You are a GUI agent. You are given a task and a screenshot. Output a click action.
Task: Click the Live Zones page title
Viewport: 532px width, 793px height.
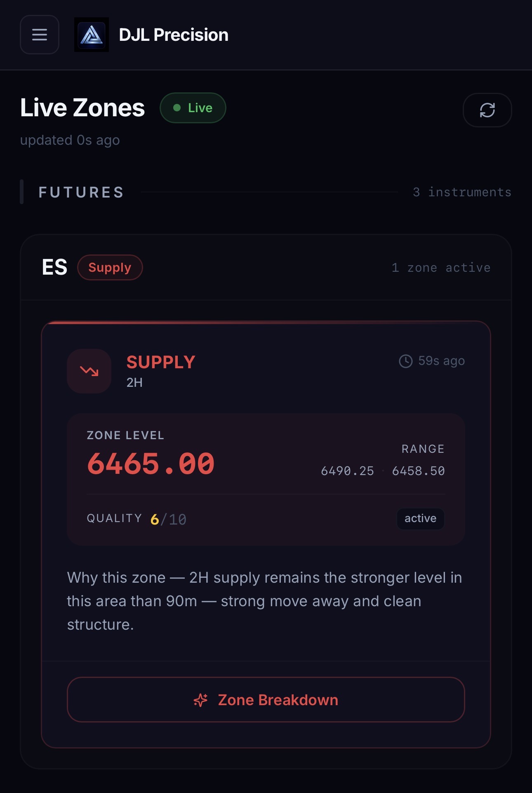click(x=82, y=108)
